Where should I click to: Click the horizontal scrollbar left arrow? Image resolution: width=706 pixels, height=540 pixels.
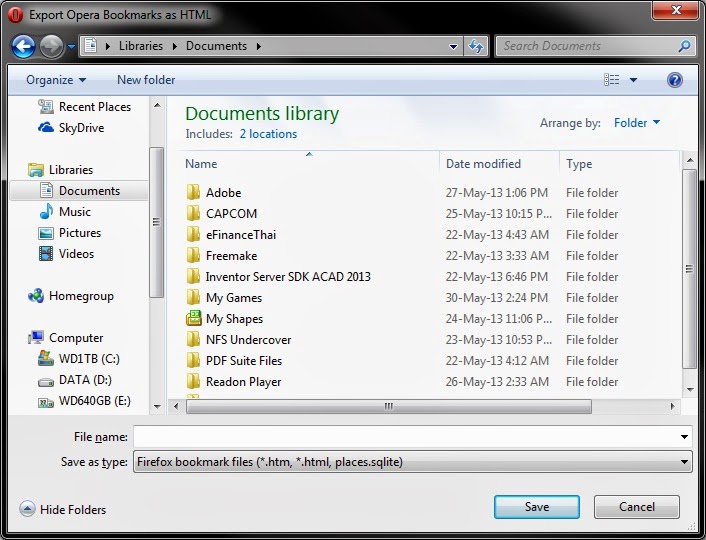(x=176, y=406)
